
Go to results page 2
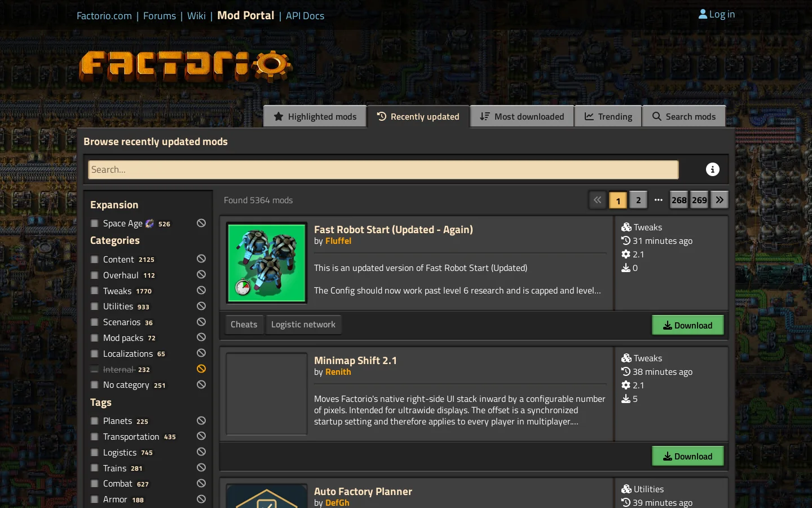coord(638,200)
